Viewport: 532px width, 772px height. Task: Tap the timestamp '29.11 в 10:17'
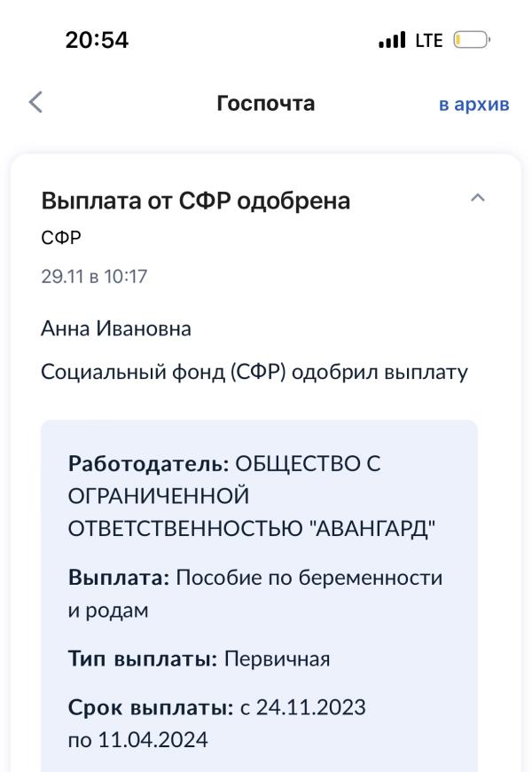(94, 276)
